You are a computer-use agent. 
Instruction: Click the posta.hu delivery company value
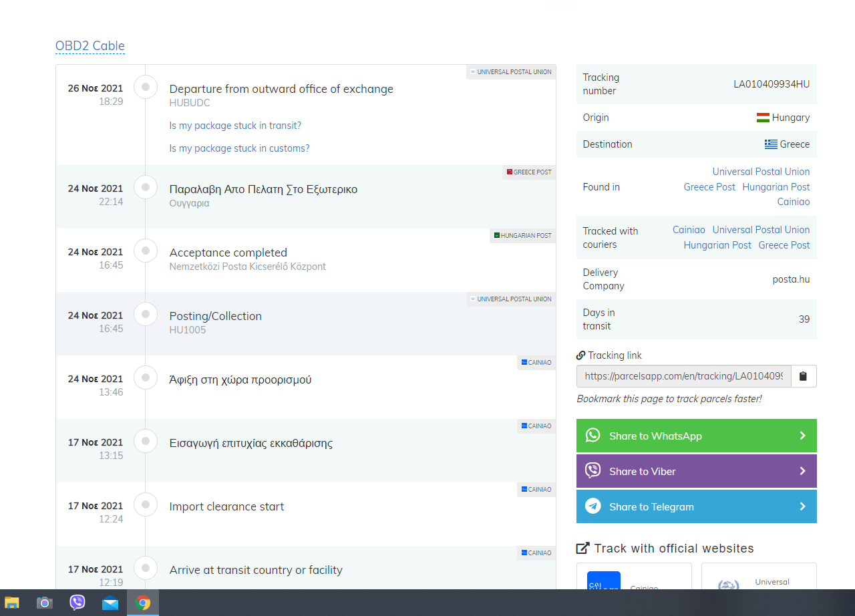pos(792,279)
